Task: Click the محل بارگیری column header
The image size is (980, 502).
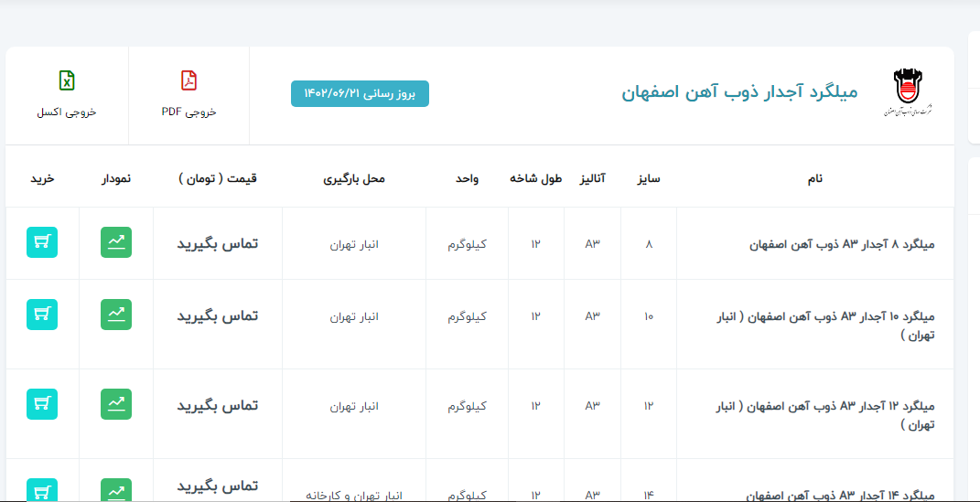Action: (x=354, y=178)
